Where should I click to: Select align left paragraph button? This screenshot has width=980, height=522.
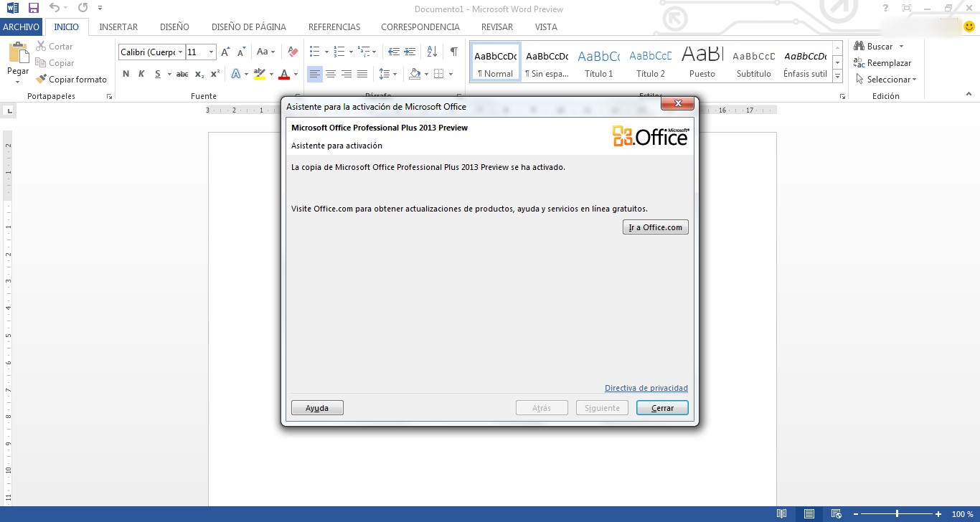click(314, 74)
